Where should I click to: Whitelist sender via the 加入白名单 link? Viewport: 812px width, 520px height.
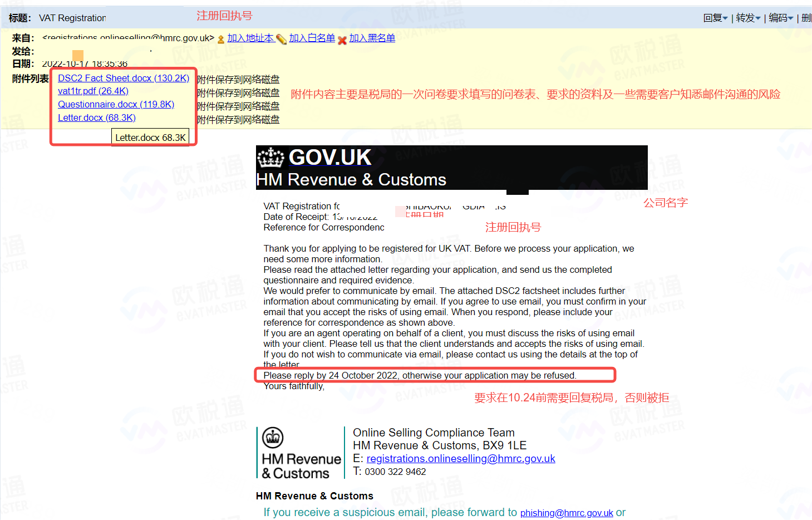(x=312, y=38)
